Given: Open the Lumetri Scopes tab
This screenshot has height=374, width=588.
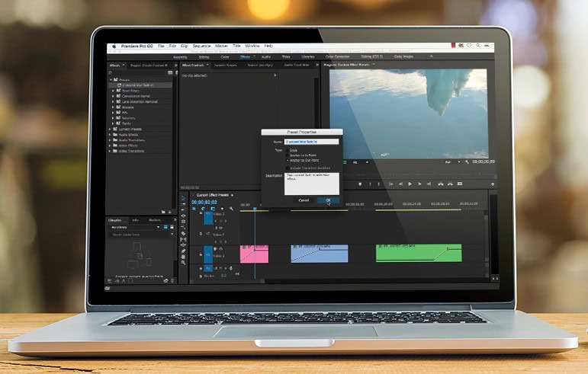Looking at the screenshot, I should 226,66.
